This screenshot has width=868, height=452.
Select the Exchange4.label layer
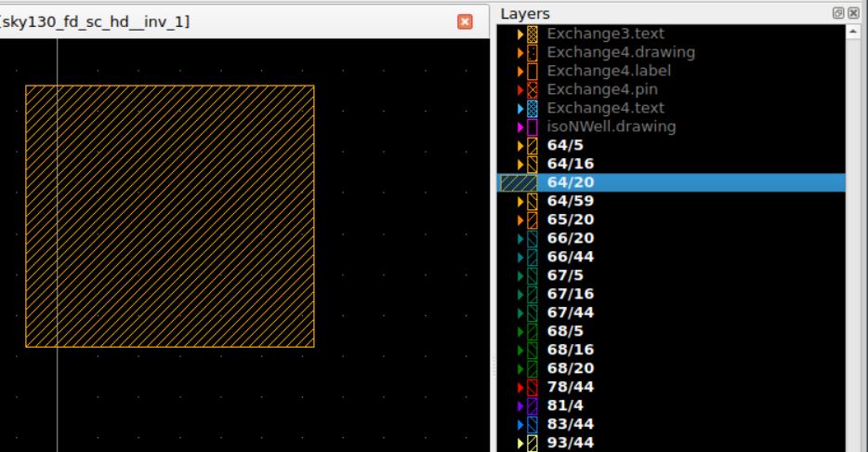pyautogui.click(x=608, y=71)
